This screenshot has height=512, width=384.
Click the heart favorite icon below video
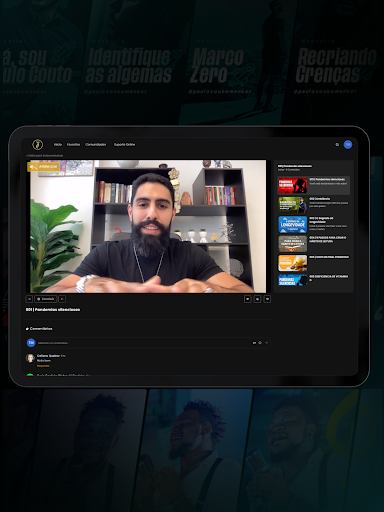[247, 299]
